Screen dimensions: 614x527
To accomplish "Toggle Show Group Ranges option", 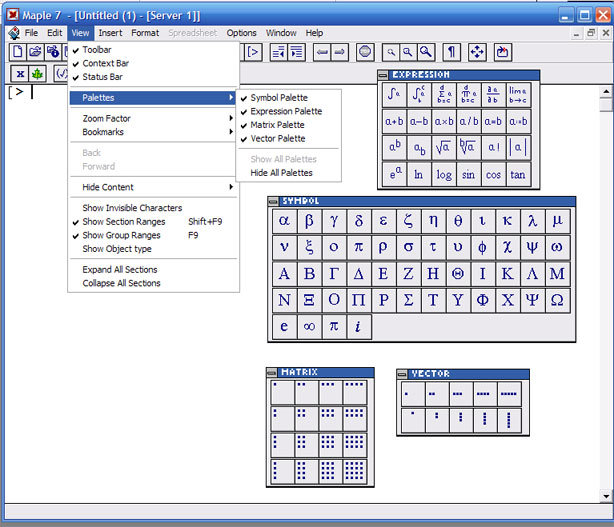I will (153, 235).
